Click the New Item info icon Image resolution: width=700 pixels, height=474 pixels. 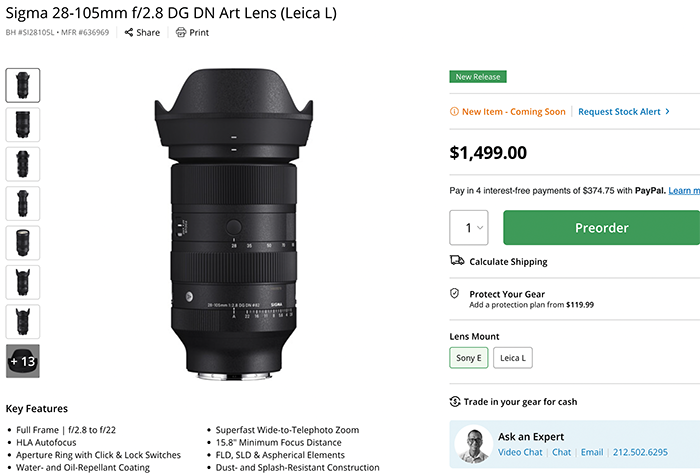point(455,112)
